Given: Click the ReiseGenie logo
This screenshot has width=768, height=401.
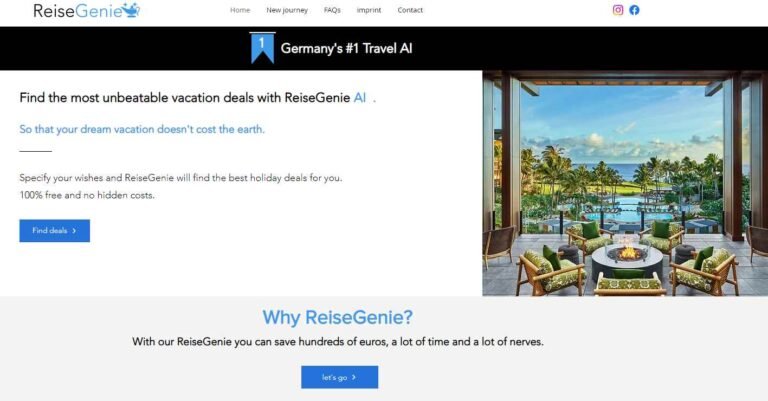Looking at the screenshot, I should [87, 11].
